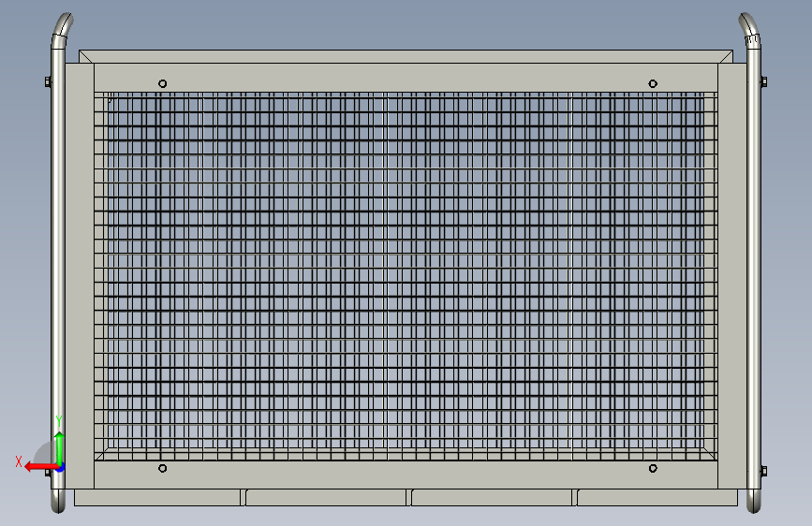Select the upper bolt on the left handle
This screenshot has width=812, height=526.
(x=48, y=81)
